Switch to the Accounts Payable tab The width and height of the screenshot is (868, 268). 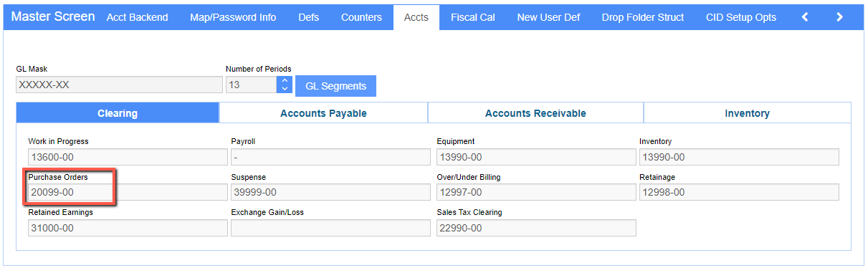[x=323, y=113]
